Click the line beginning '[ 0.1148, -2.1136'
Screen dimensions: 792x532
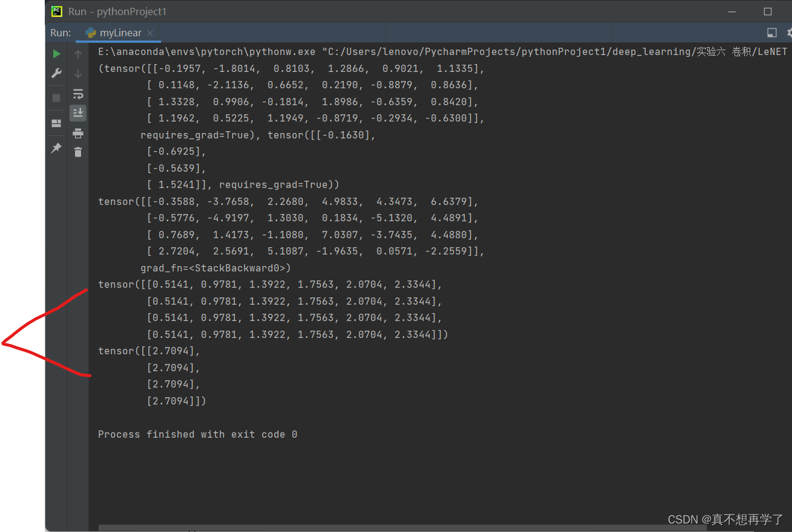pos(313,85)
